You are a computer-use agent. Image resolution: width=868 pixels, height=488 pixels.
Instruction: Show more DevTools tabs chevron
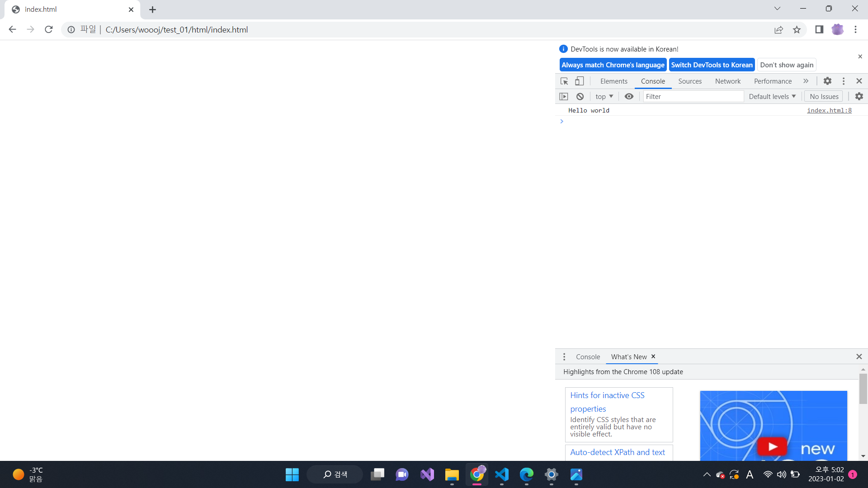806,81
